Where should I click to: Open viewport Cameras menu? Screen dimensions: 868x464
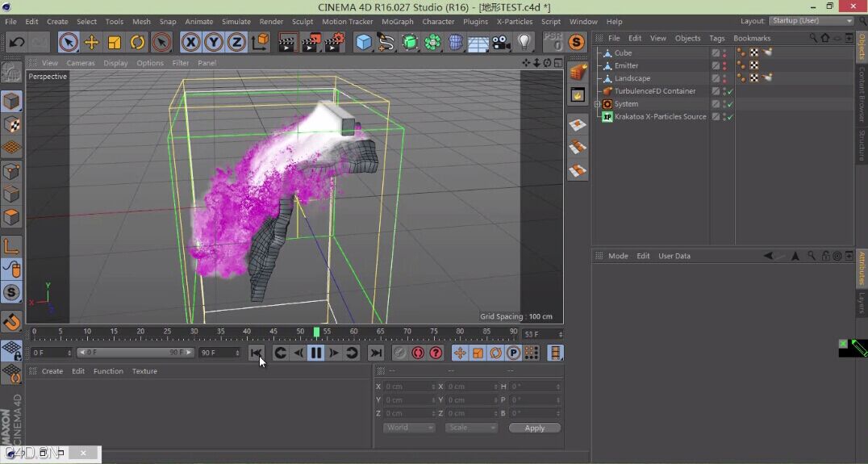(81, 63)
